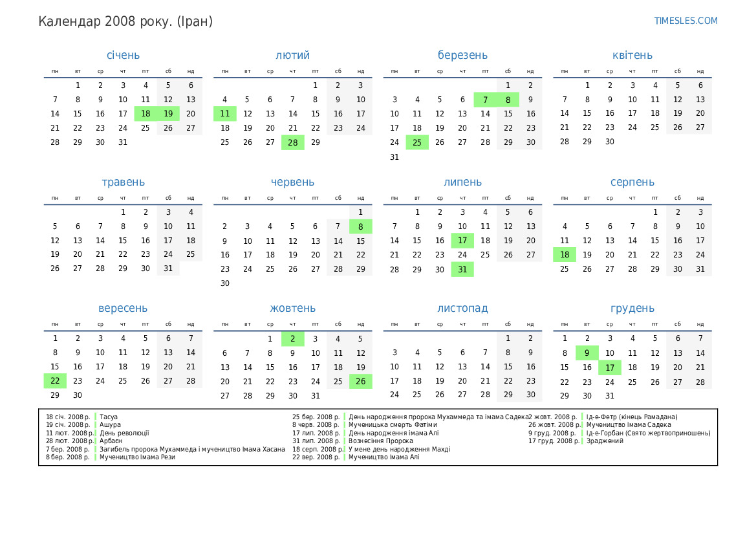The image size is (756, 535).
Task: Select highlighted 25 in березень
Action: 417,142
